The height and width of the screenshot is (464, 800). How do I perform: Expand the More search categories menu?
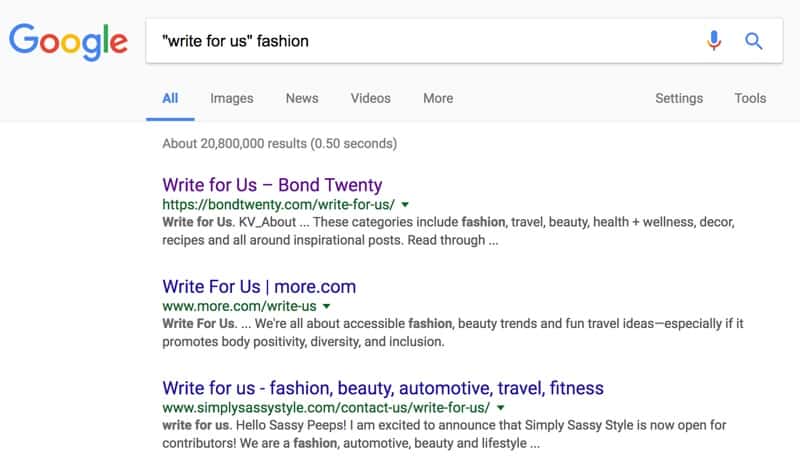(438, 98)
